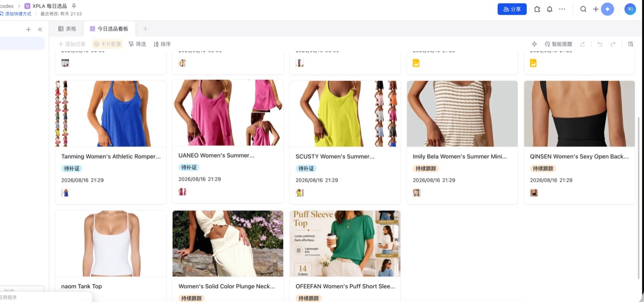
Task: Collapse sidebar with double-chevron icon
Action: pos(40,29)
